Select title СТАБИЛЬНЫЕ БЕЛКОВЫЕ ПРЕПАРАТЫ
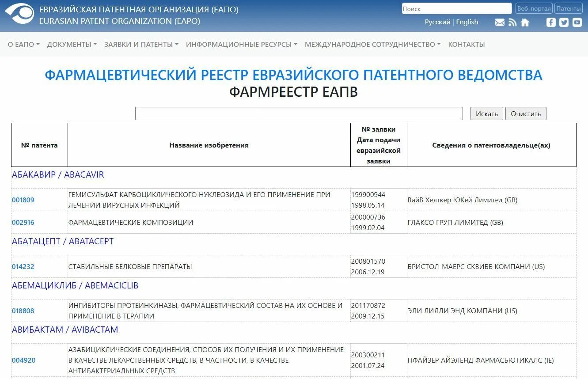588x379 pixels. [x=130, y=266]
